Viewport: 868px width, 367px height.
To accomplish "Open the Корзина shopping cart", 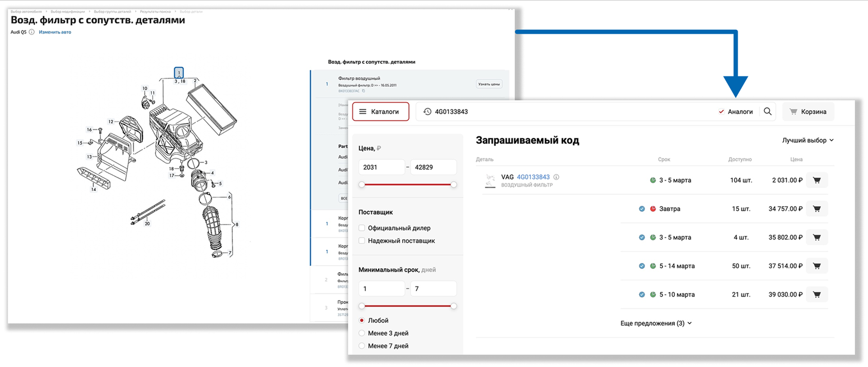I will [x=808, y=111].
